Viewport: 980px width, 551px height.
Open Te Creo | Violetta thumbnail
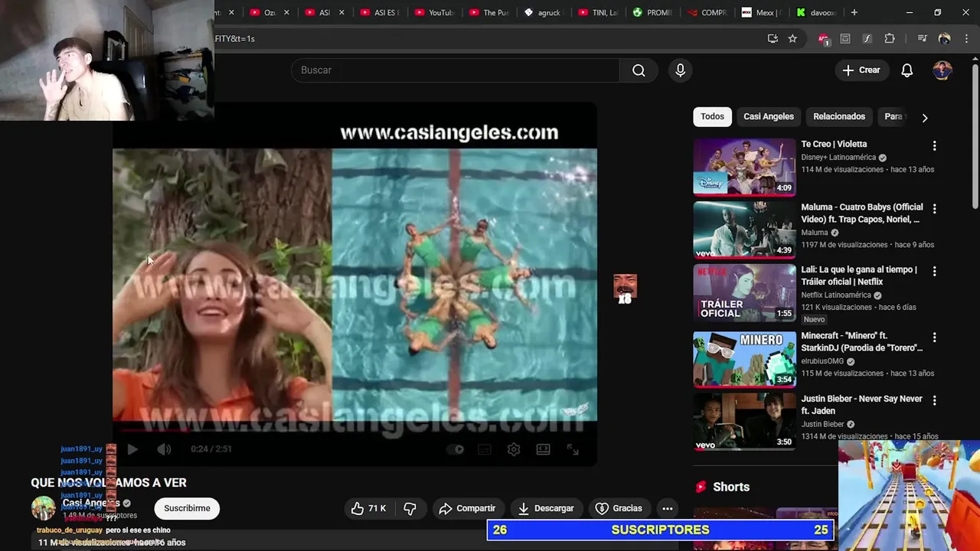(744, 167)
